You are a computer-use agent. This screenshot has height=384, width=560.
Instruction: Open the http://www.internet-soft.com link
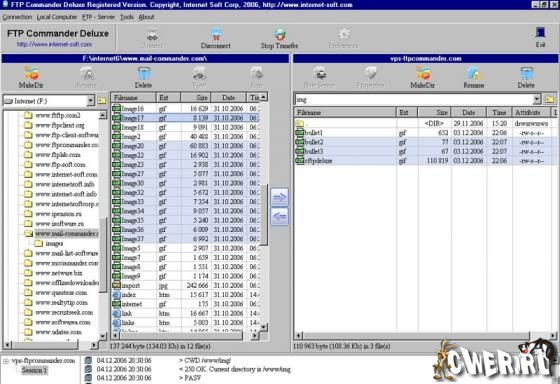[x=54, y=44]
